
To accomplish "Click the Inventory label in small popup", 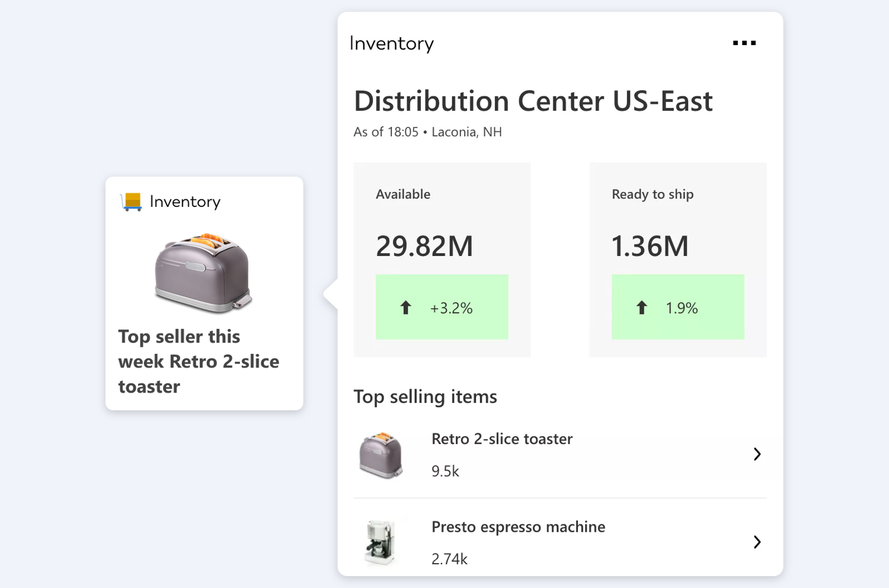I will 185,202.
